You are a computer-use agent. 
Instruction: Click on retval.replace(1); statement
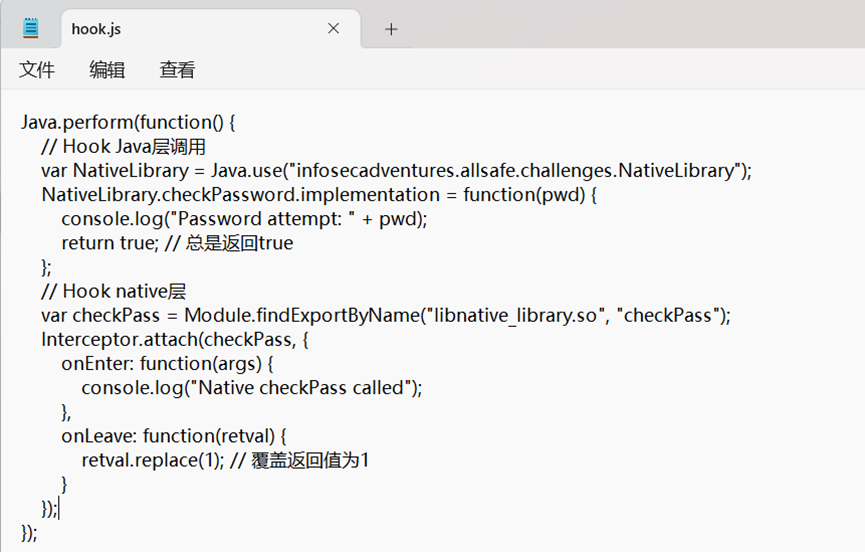[x=153, y=460]
